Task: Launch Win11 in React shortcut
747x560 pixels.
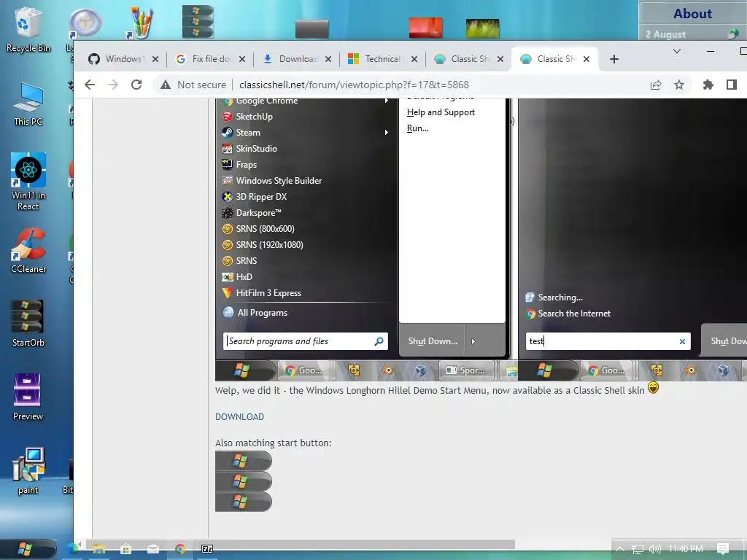Action: (28, 182)
